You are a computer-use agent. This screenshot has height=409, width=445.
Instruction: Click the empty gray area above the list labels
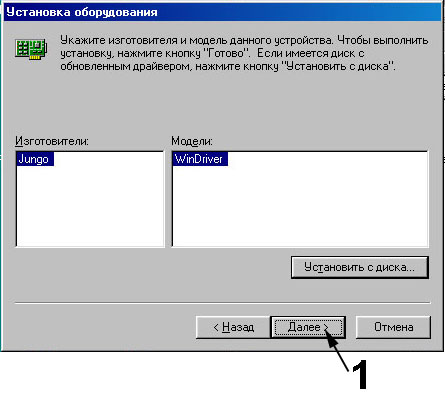(223, 103)
